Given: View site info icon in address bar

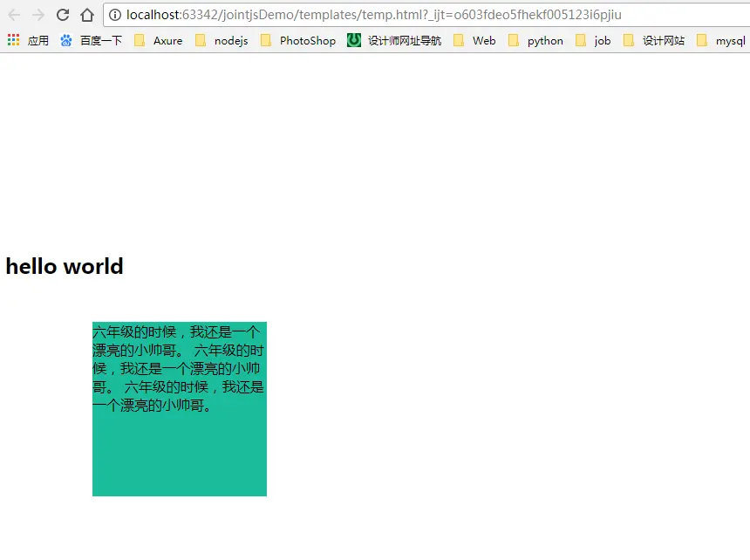Looking at the screenshot, I should pyautogui.click(x=115, y=15).
